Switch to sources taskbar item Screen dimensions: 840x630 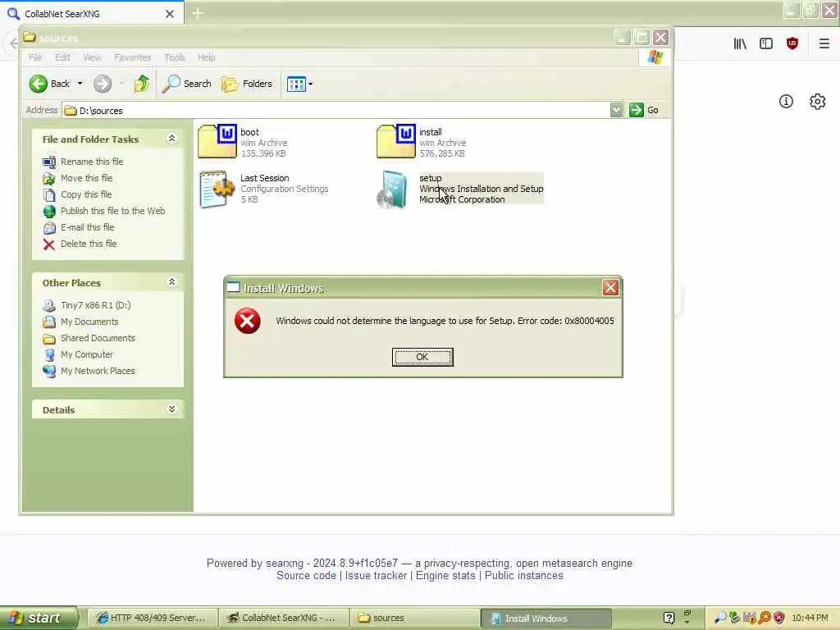point(414,618)
